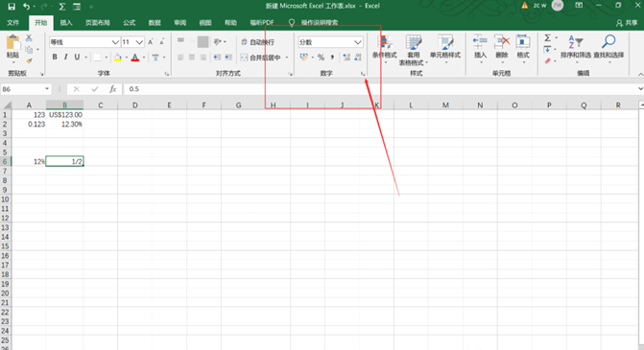
Task: Apply accounting number format
Action: click(x=304, y=58)
